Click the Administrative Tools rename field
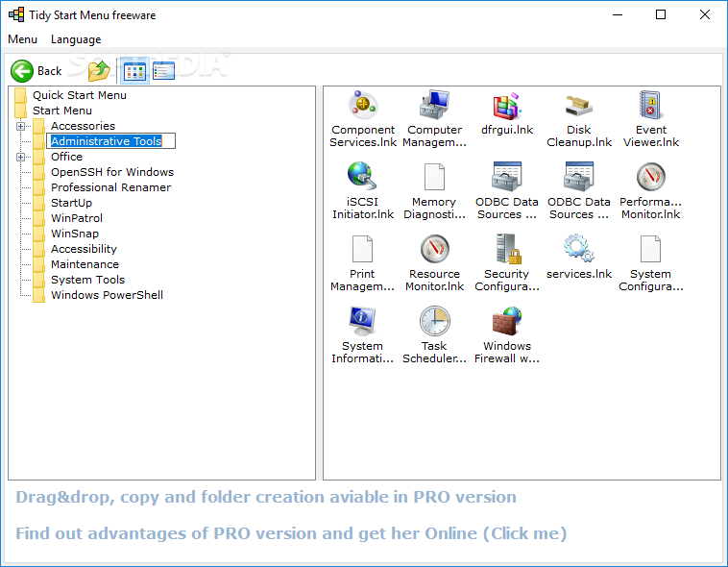This screenshot has width=728, height=567. click(x=111, y=141)
